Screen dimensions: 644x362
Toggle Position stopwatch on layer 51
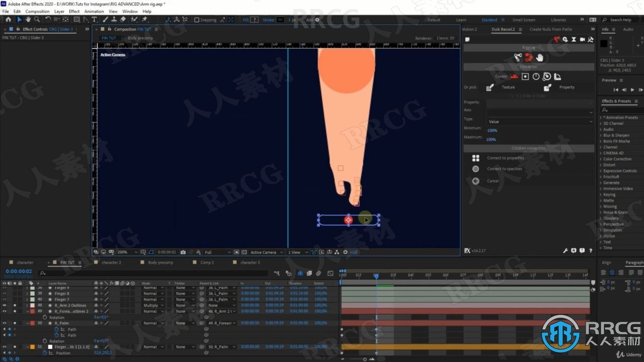44,353
